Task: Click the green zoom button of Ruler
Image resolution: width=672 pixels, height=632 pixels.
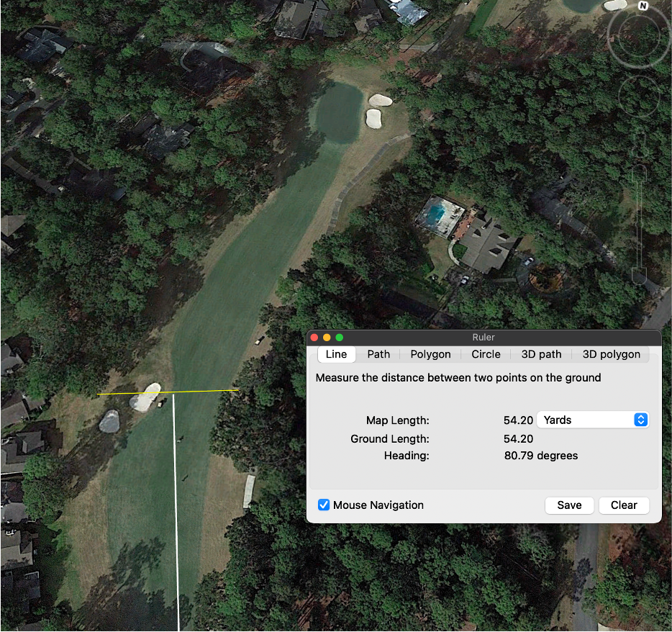Action: [x=339, y=338]
